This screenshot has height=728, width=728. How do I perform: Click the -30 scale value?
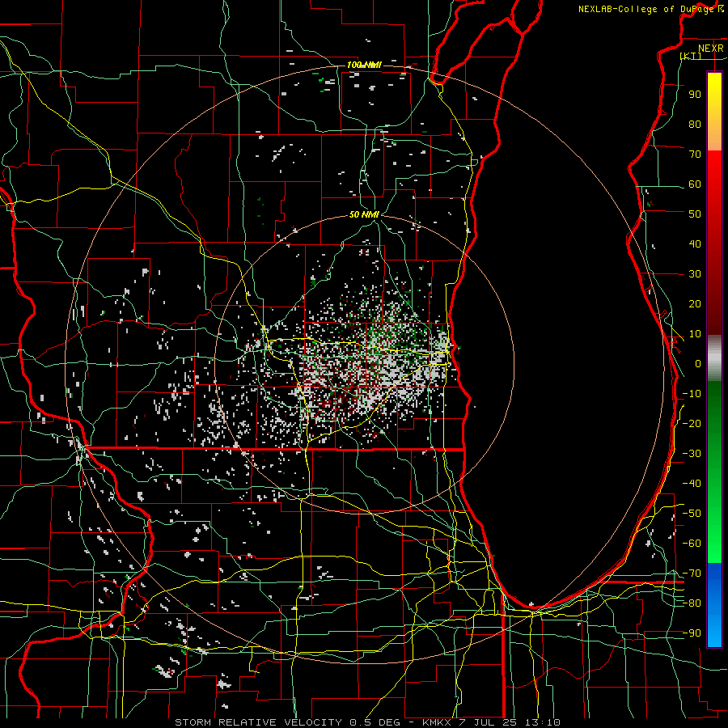(692, 454)
